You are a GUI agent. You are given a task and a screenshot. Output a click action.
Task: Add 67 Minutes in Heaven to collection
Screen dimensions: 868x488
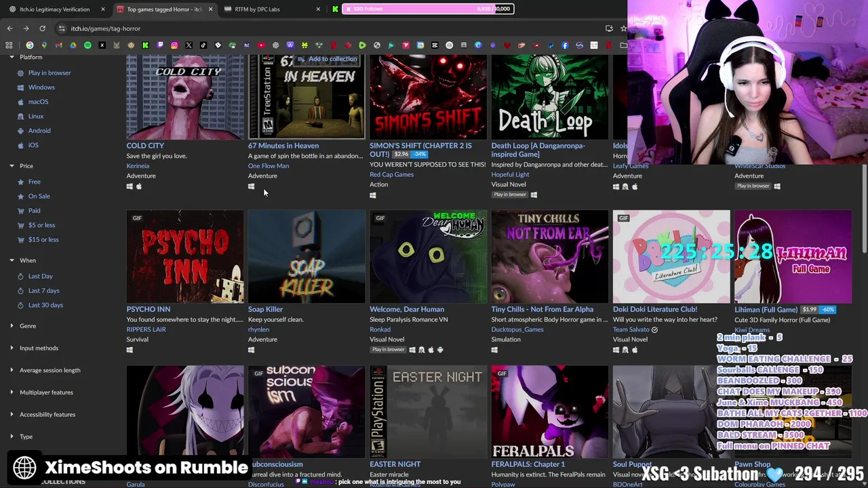pos(328,59)
